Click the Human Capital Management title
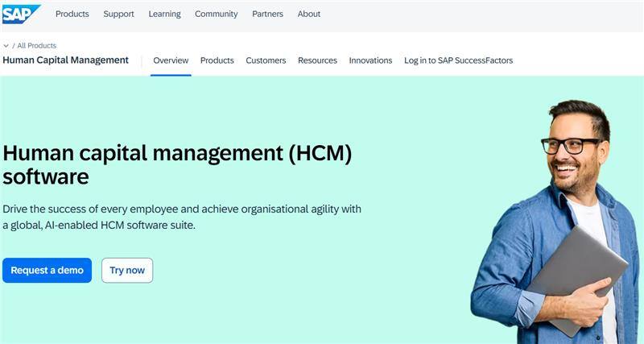 66,60
